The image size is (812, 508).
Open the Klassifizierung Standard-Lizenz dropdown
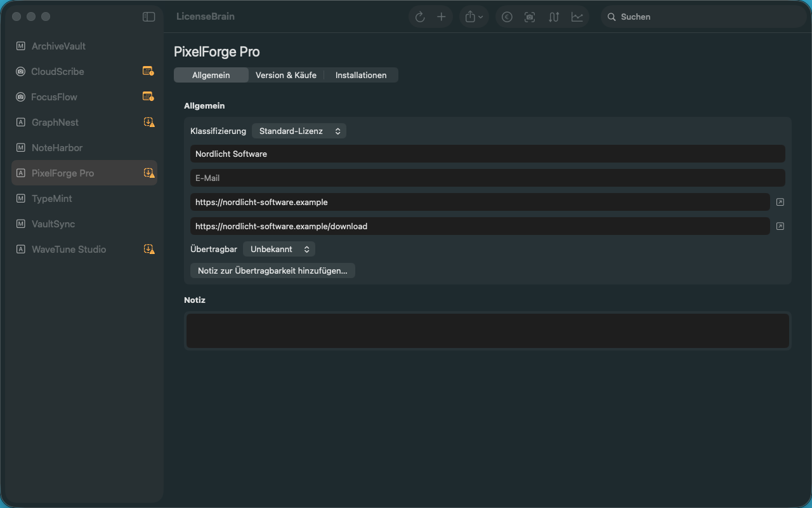coord(299,131)
